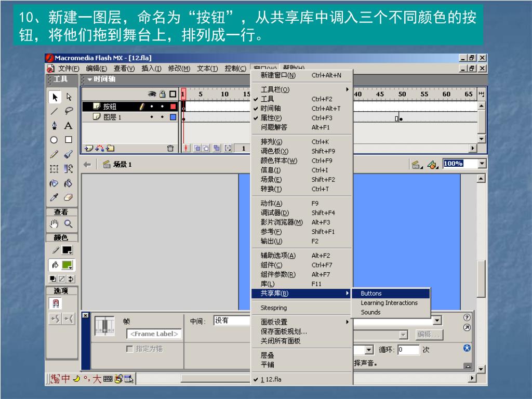This screenshot has width=532, height=399.
Task: Select the Hand tool
Action: pyautogui.click(x=54, y=224)
